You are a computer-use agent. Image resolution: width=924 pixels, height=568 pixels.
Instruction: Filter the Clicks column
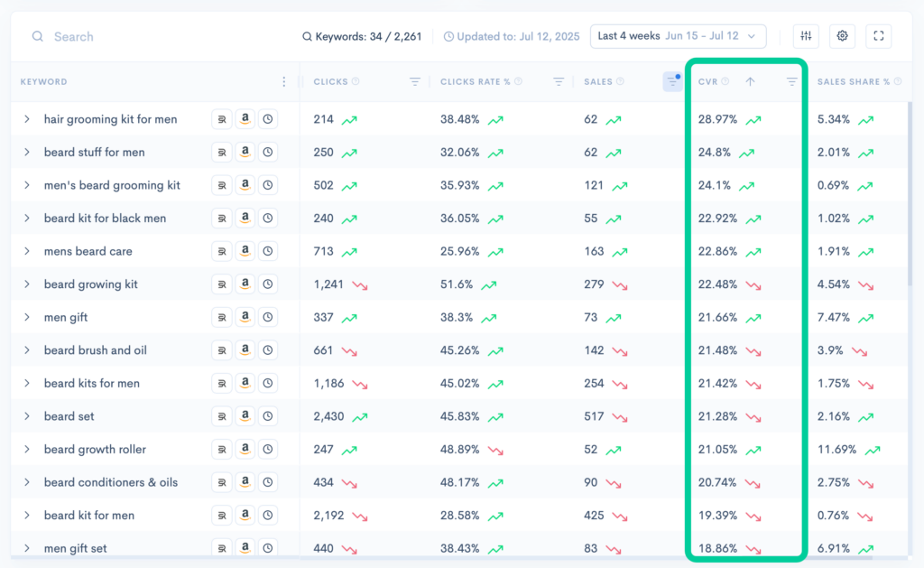click(x=415, y=81)
